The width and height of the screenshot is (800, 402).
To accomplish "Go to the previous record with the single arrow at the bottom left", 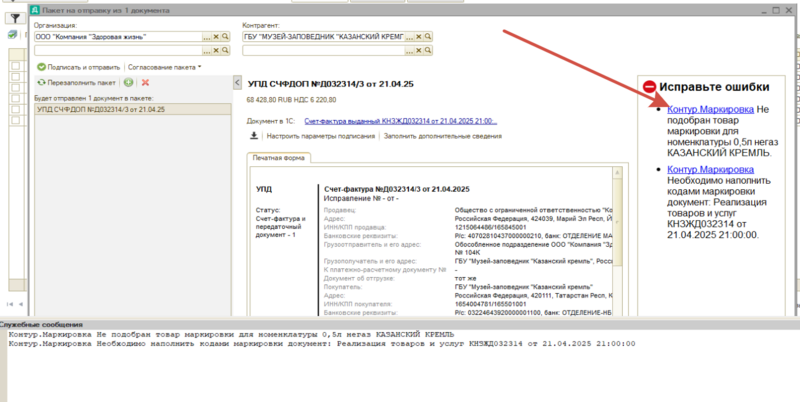I will click(21, 304).
